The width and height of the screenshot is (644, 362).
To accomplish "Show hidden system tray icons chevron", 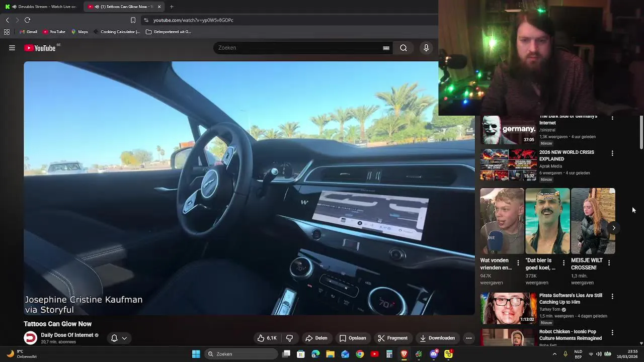I will point(554,354).
